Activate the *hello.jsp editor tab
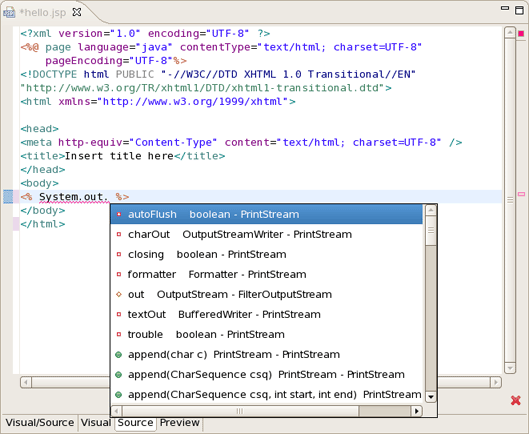This screenshot has height=434, width=529. (x=43, y=12)
